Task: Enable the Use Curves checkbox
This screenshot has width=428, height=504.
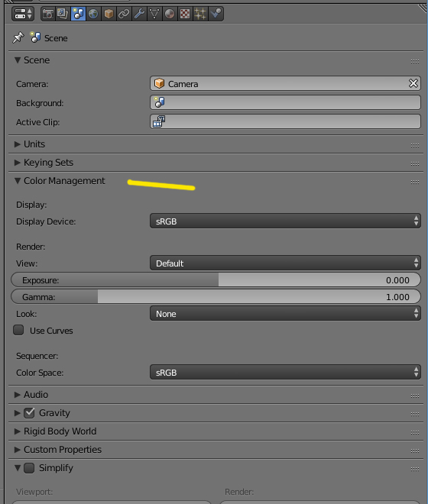Action: click(x=18, y=330)
